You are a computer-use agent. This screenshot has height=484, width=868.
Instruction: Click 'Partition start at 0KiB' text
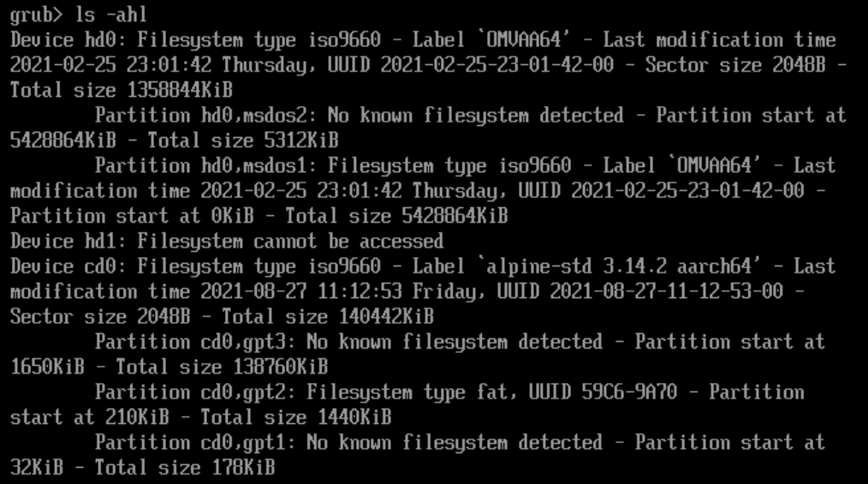pyautogui.click(x=132, y=215)
